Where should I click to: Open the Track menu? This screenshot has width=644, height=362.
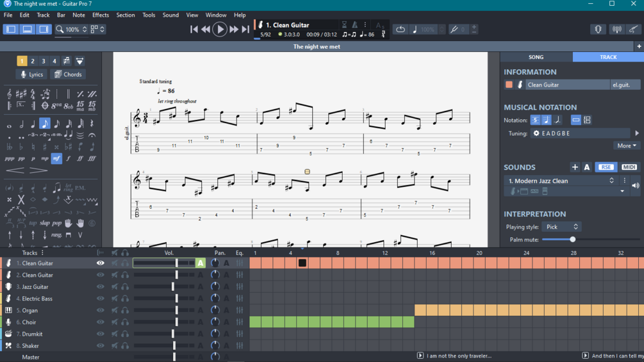point(43,15)
